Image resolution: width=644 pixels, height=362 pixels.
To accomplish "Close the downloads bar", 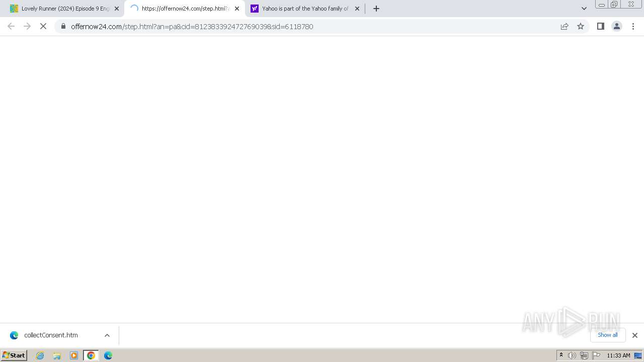I will 634,335.
